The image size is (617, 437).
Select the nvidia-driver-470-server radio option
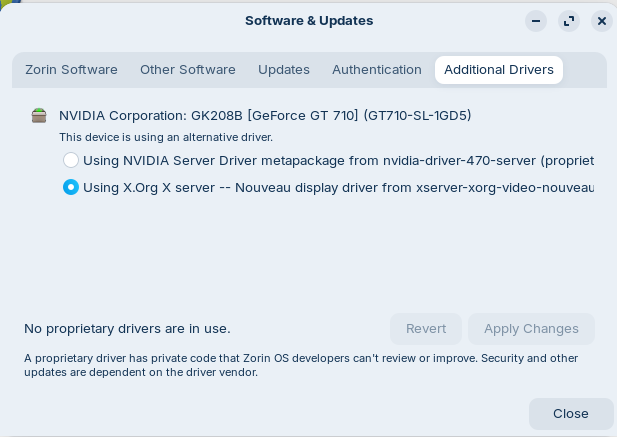coord(71,160)
